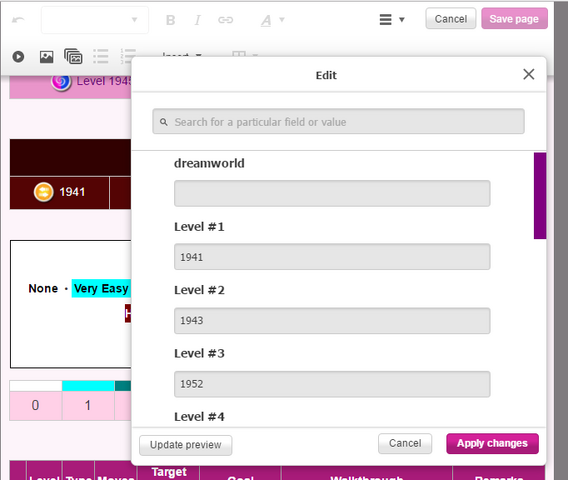
Task: Click the Save page button
Action: (514, 18)
